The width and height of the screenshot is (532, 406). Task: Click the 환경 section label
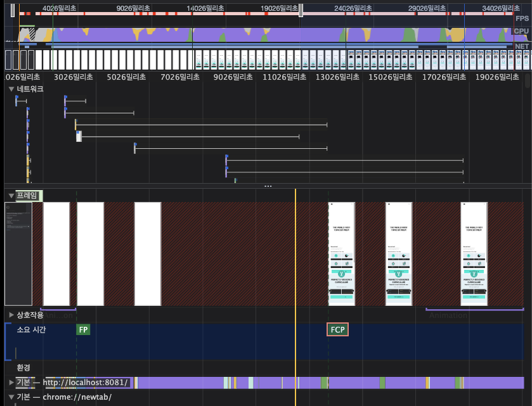(x=23, y=368)
